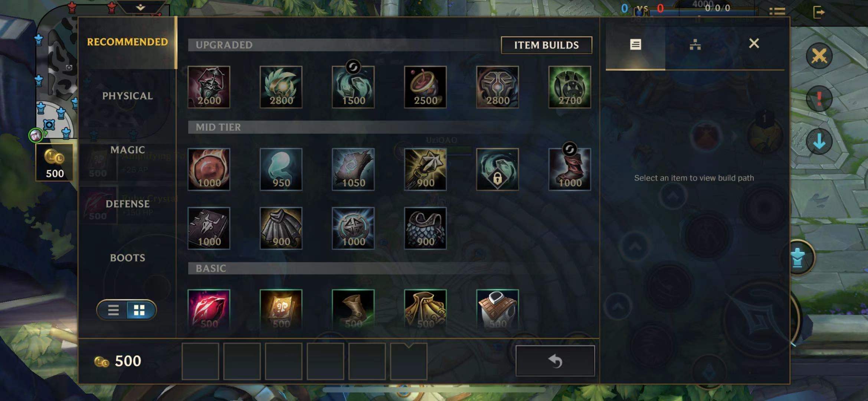Open the Physical items category
The height and width of the screenshot is (401, 868).
[x=127, y=96]
